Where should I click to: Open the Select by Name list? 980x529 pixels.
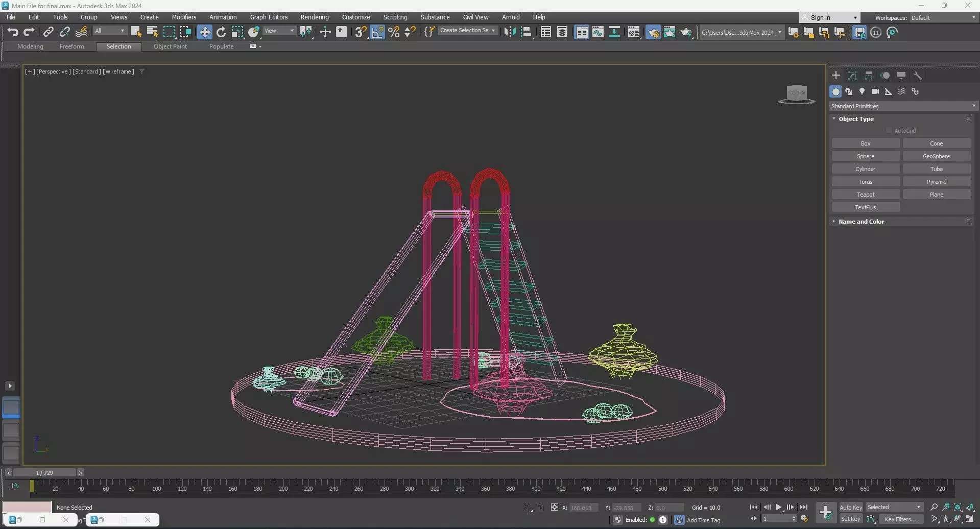[x=152, y=32]
